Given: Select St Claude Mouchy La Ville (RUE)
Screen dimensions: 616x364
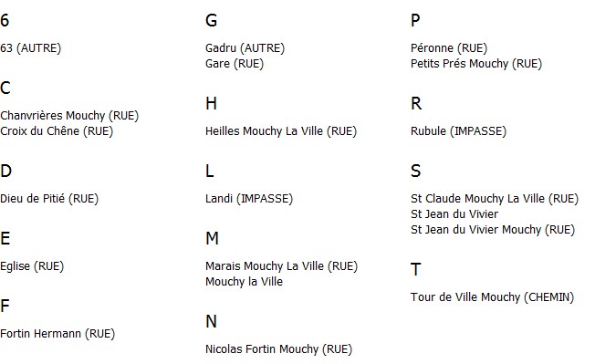Looking at the screenshot, I should point(495,199).
